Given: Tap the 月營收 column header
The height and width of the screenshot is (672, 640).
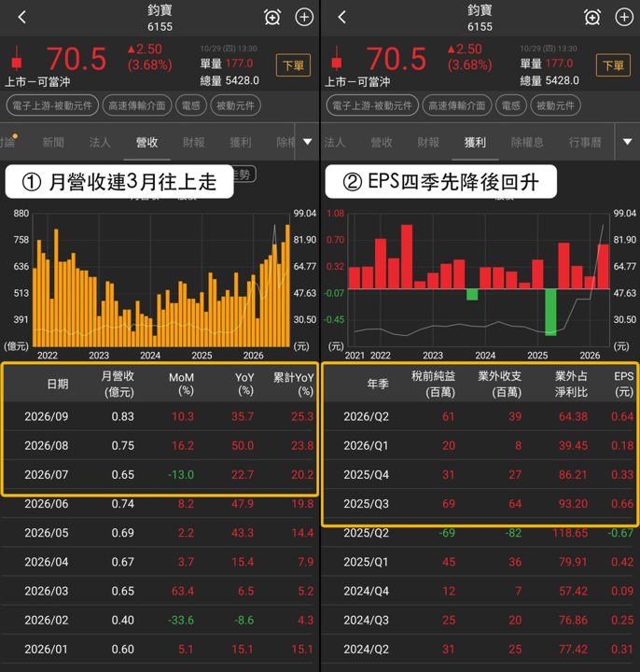Looking at the screenshot, I should click(118, 384).
